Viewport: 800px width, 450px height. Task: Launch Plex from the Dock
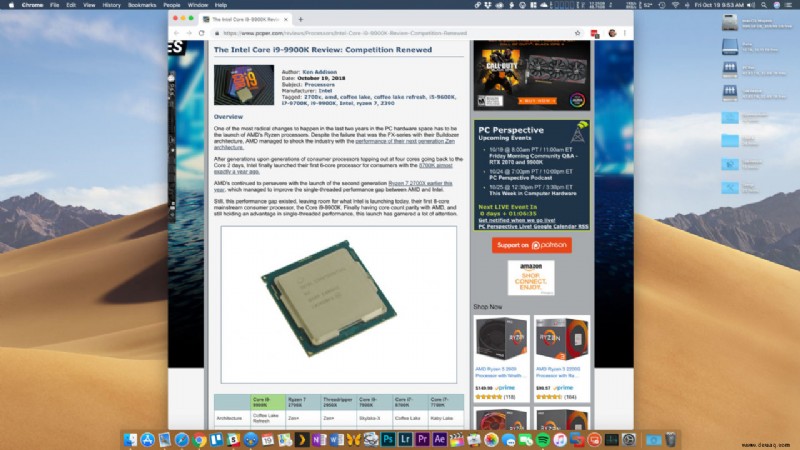coord(302,440)
